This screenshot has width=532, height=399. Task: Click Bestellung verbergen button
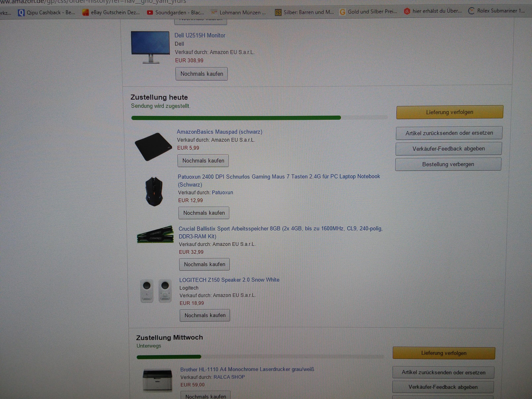pyautogui.click(x=448, y=164)
